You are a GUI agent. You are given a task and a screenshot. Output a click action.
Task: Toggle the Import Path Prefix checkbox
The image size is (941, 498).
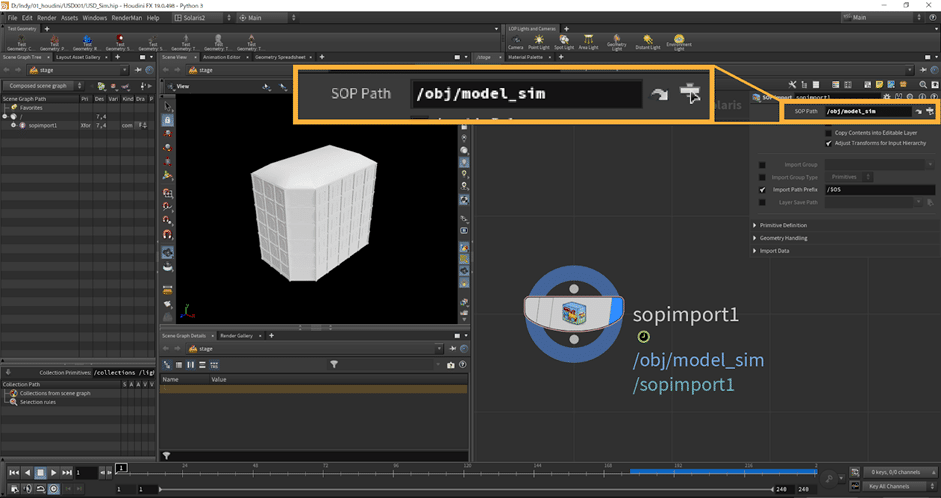pos(762,189)
